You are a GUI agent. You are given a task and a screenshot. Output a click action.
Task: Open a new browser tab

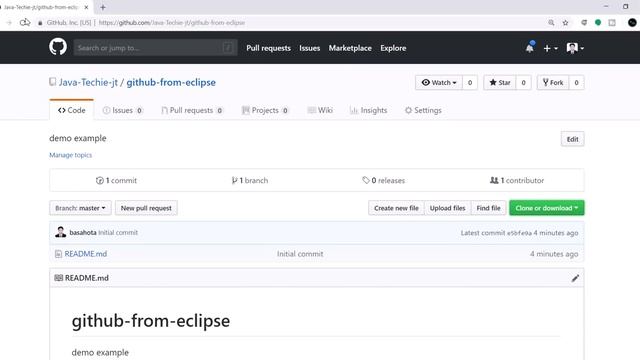103,7
